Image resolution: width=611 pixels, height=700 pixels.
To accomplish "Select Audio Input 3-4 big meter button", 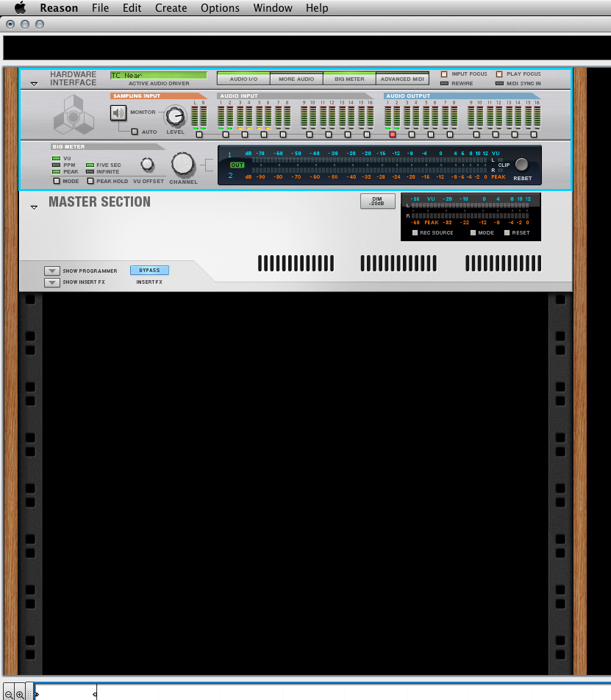I will [245, 135].
